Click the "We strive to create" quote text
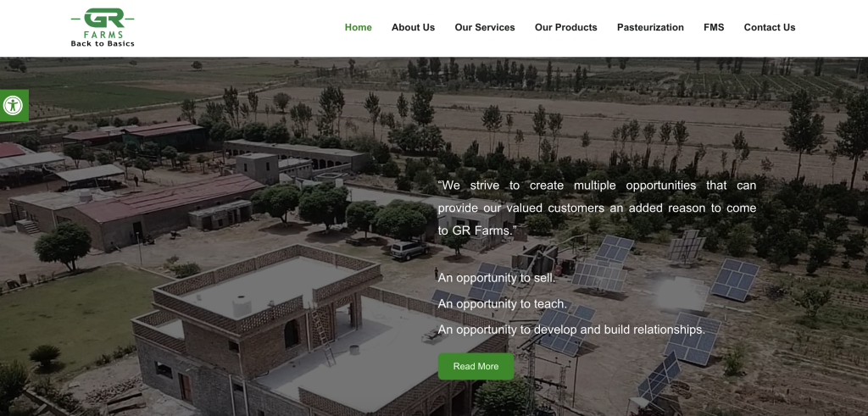The image size is (868, 416). pos(597,208)
